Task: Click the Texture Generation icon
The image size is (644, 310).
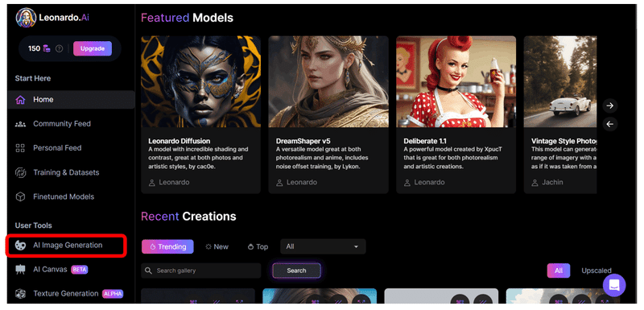Action: [x=20, y=294]
